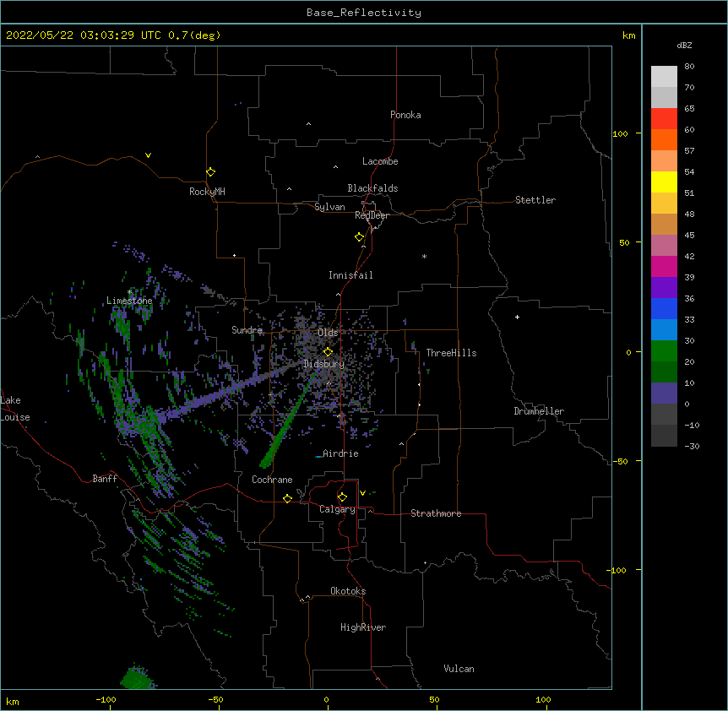Viewport: 728px width, 711px height.
Task: Click the yellow diamond marker above the RockyMH label
Action: tap(211, 172)
